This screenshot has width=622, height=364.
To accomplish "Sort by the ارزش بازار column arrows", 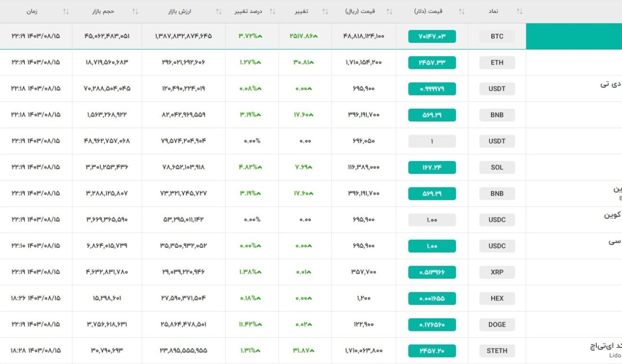I will pos(219,11).
